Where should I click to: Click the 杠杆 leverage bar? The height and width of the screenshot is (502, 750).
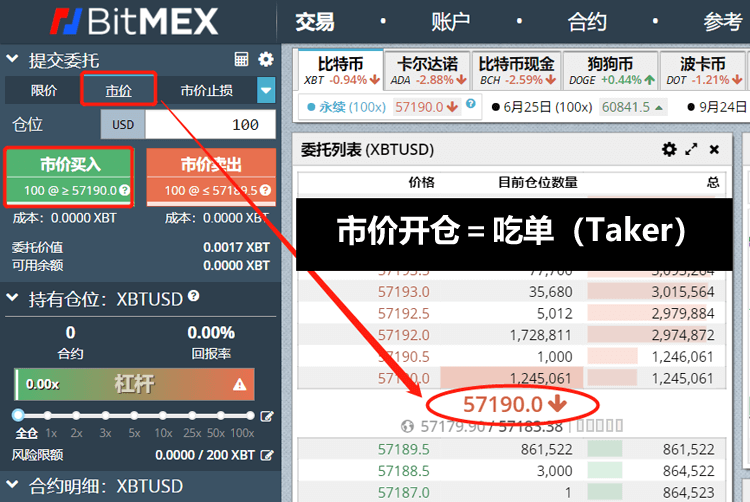[134, 384]
